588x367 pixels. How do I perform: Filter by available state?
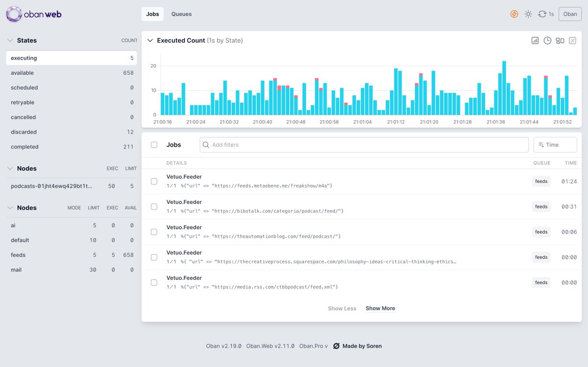click(72, 73)
